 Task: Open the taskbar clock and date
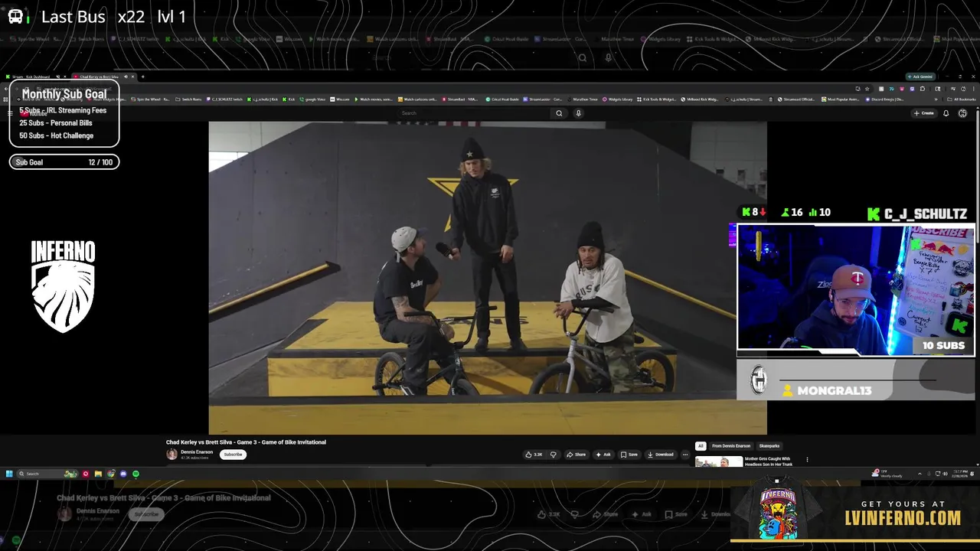pos(960,474)
